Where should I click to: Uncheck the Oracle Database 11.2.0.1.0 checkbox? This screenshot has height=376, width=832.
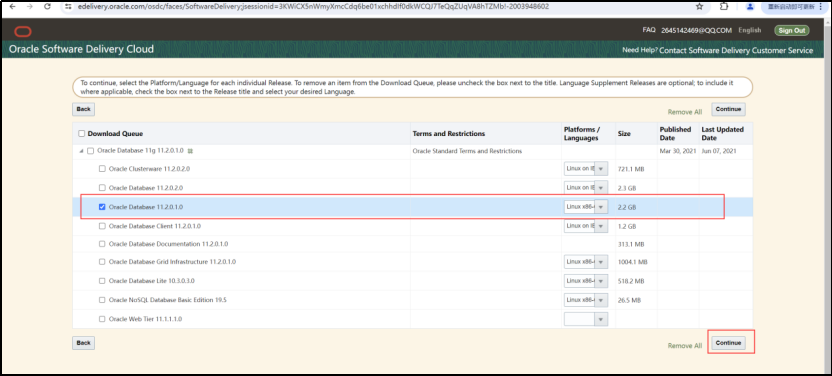(102, 207)
